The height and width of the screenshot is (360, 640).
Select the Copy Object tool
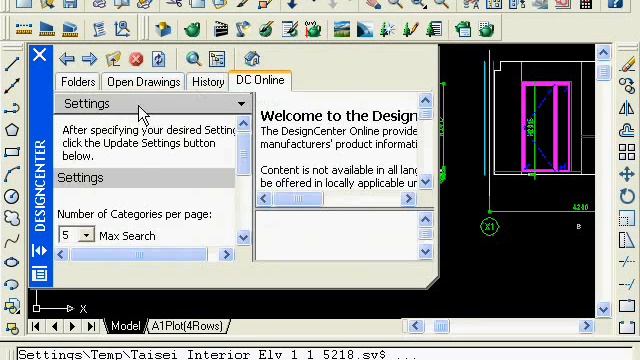click(x=627, y=86)
